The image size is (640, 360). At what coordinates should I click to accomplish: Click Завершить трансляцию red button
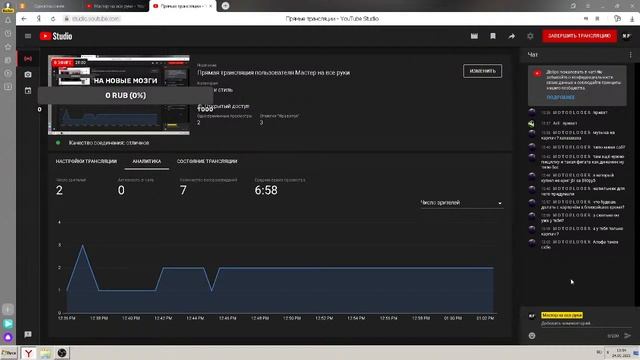click(579, 36)
